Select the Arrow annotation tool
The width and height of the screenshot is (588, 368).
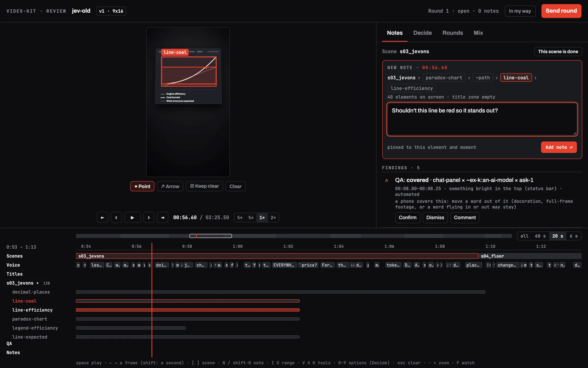(x=170, y=186)
